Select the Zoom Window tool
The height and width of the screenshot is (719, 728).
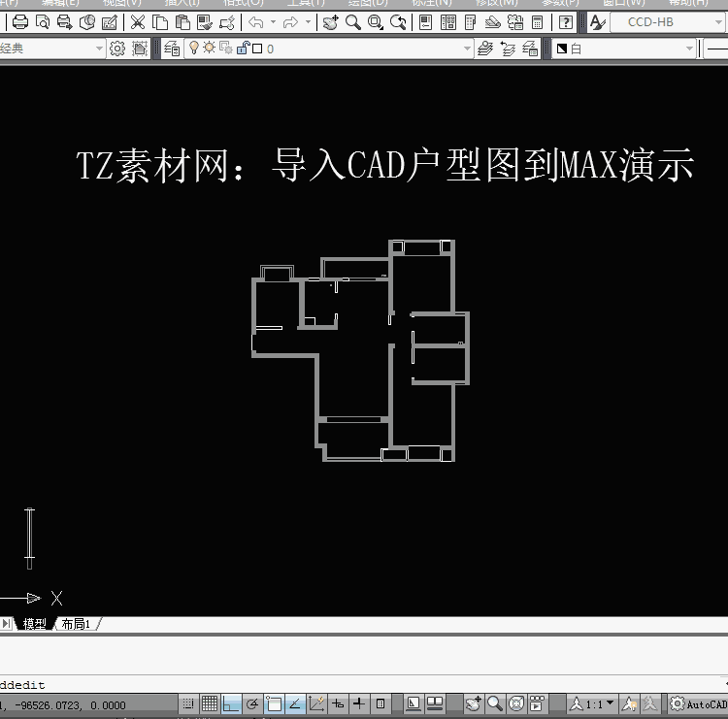click(375, 21)
